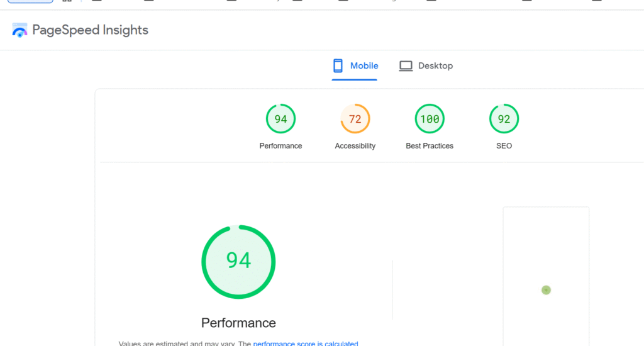Click the large Performance heading text
This screenshot has width=644, height=346.
click(238, 323)
